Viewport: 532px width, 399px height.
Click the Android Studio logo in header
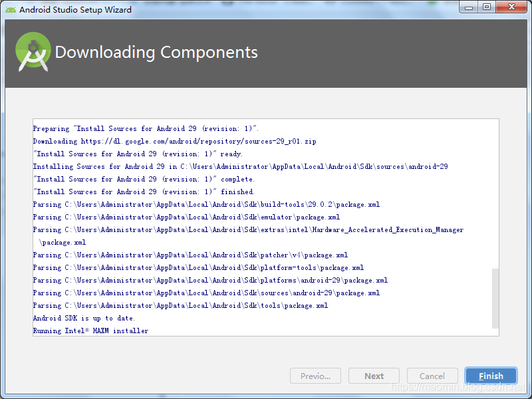(x=33, y=52)
